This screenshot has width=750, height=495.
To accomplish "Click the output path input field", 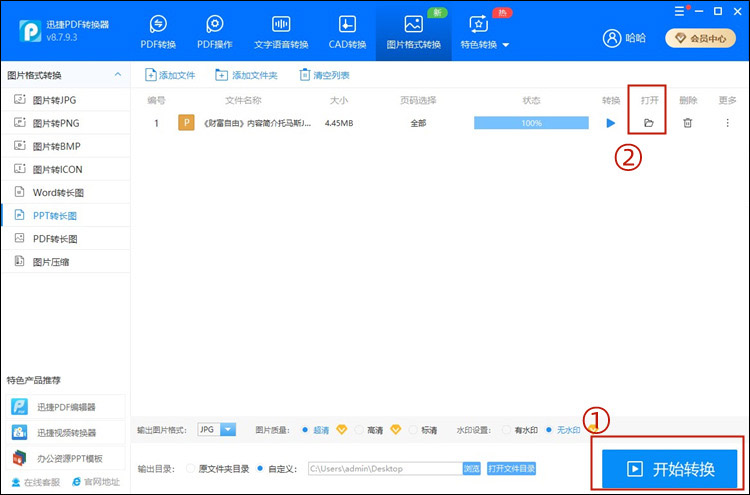I will pos(385,469).
